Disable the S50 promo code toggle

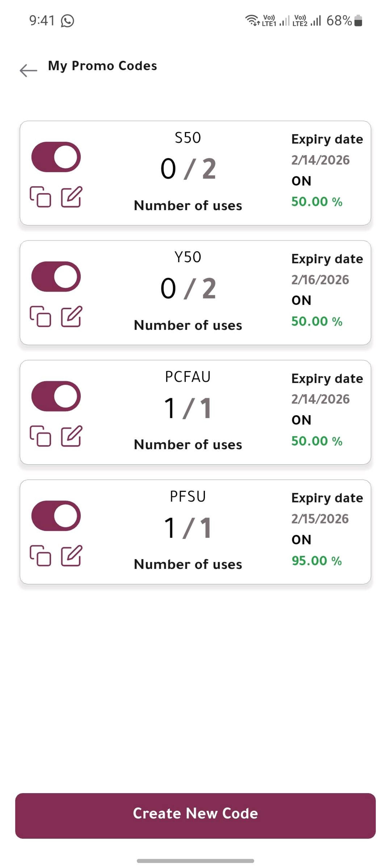coord(56,157)
